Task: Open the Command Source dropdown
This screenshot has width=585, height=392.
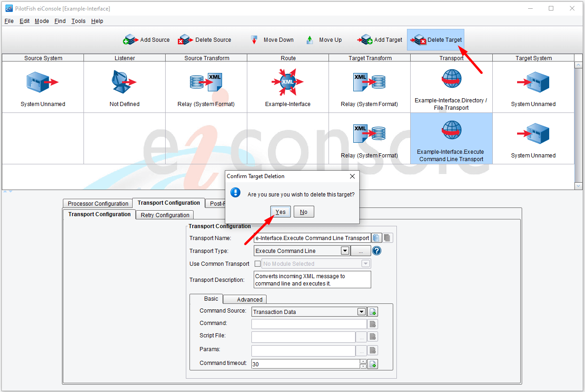Action: 362,312
